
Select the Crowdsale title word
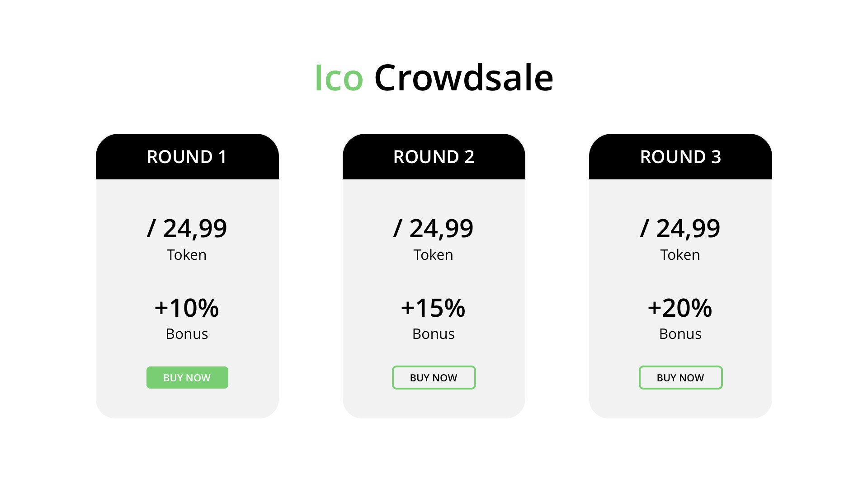[463, 78]
